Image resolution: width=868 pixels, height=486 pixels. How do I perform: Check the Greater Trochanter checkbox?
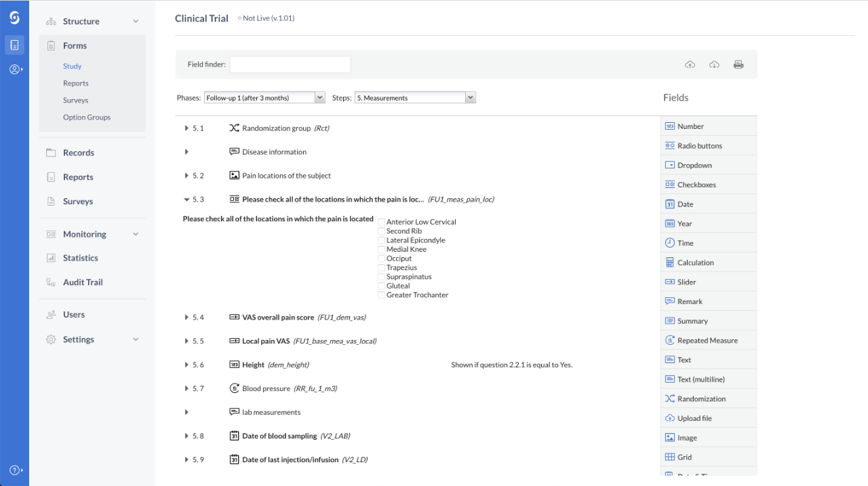click(381, 295)
